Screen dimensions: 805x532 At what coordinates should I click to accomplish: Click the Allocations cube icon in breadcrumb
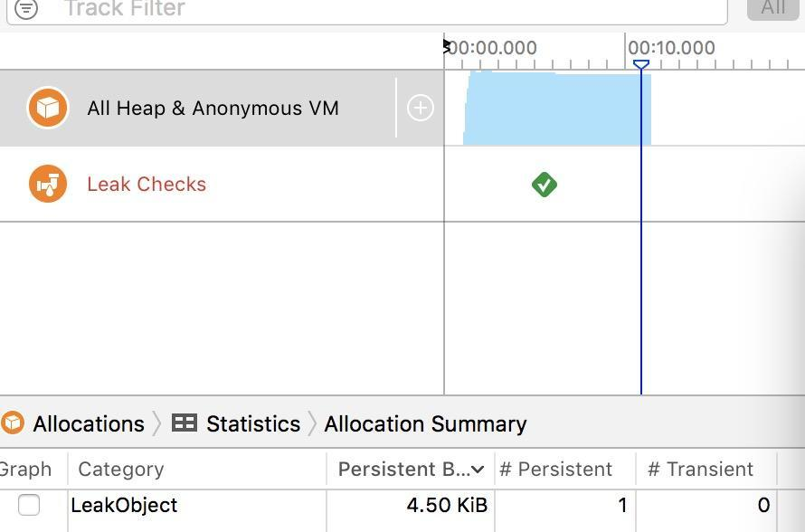[x=13, y=423]
